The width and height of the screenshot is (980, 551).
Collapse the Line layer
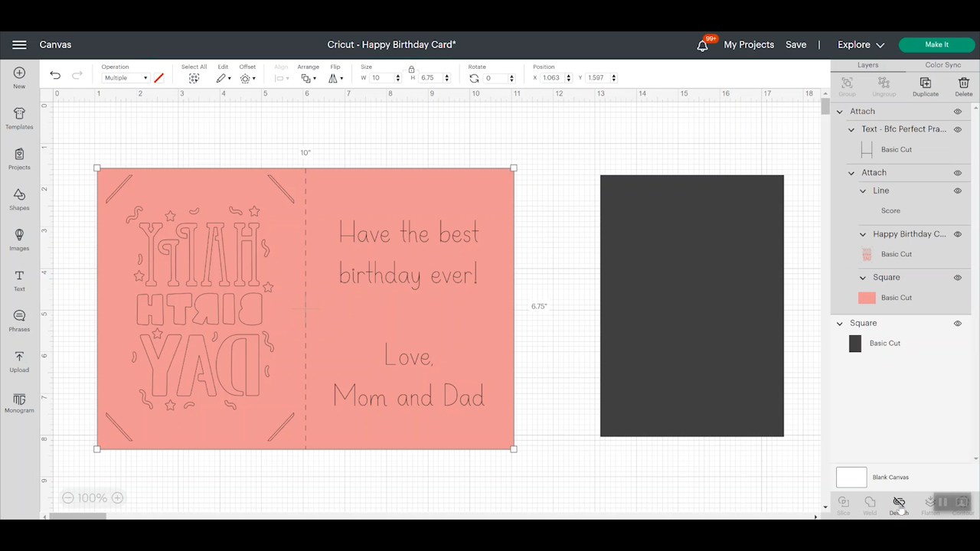[x=863, y=191]
